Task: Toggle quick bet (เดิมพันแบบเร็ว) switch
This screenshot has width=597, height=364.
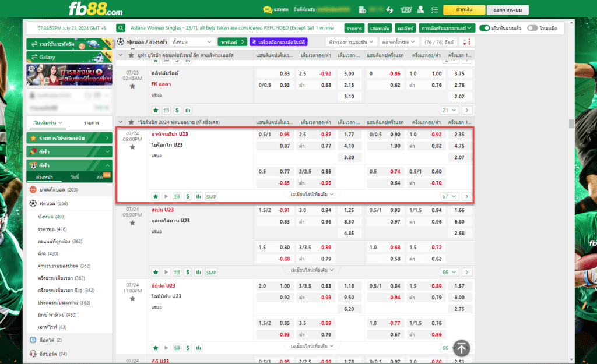Action: point(484,28)
